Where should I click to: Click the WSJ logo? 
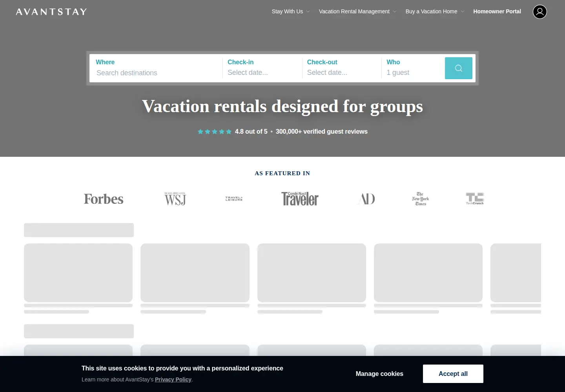(x=175, y=199)
